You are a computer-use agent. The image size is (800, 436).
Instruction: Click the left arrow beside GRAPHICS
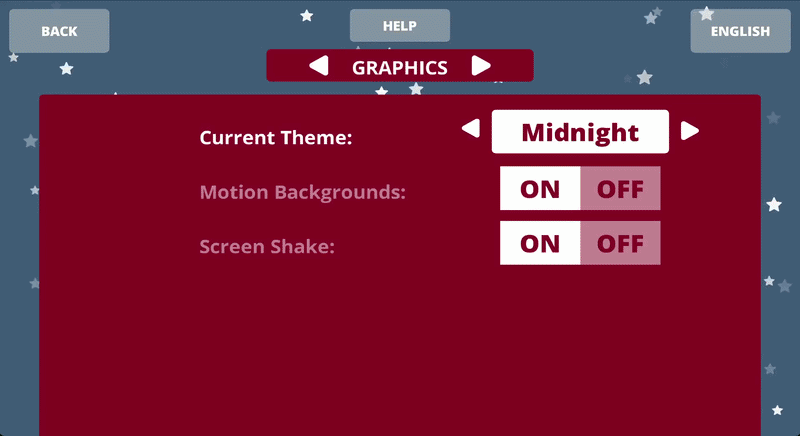click(318, 66)
